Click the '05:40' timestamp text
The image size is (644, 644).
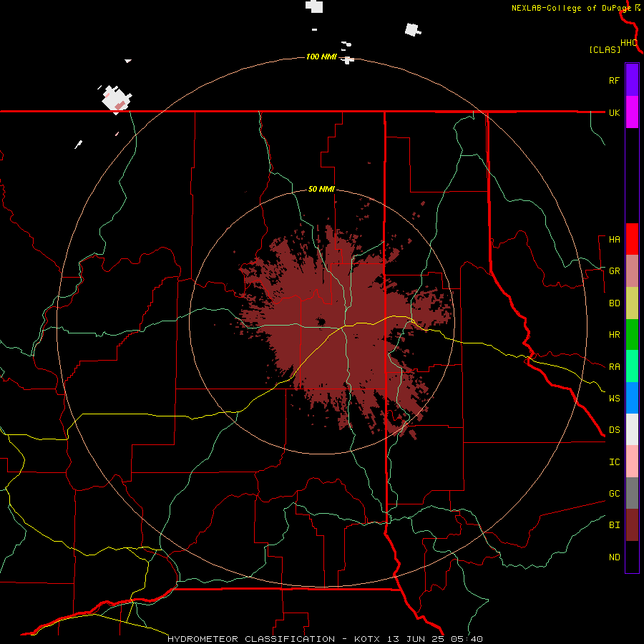[467, 639]
